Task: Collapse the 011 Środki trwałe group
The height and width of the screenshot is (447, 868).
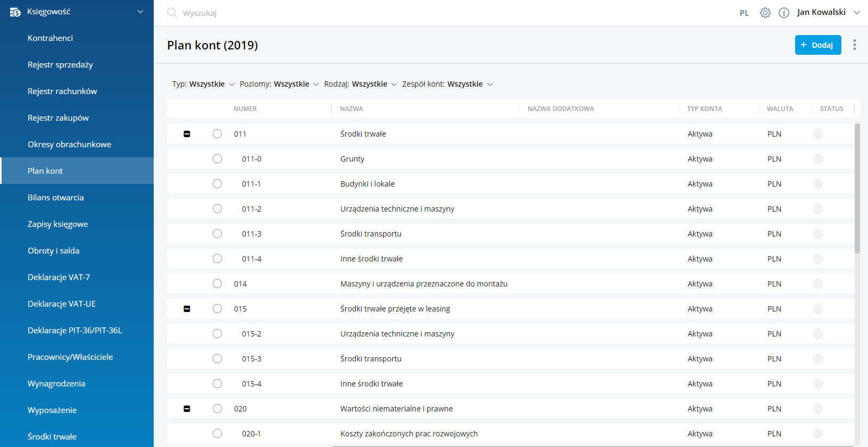Action: [187, 134]
